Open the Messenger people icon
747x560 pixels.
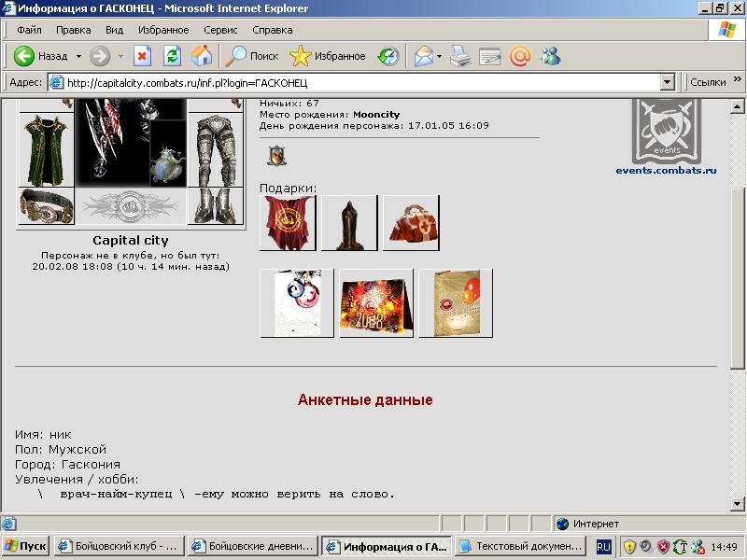[551, 56]
